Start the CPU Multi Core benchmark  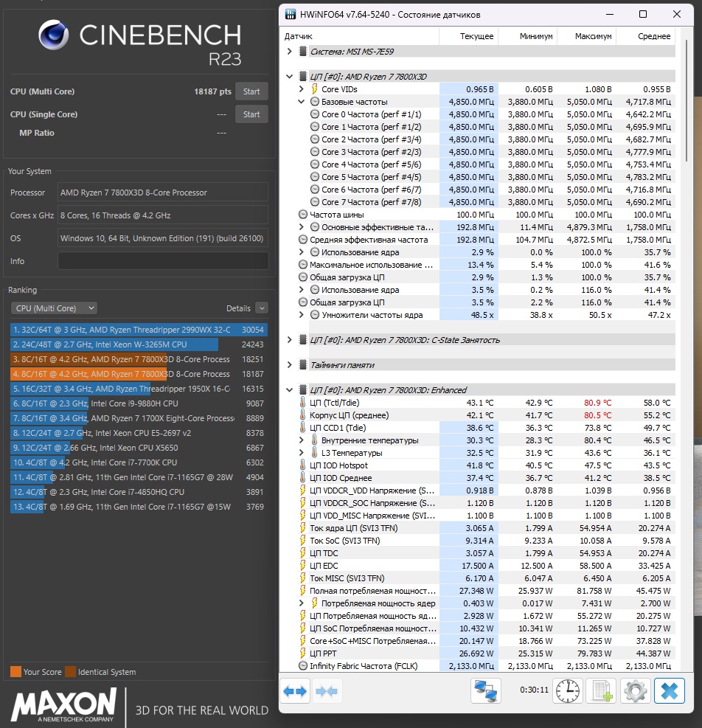tap(251, 91)
